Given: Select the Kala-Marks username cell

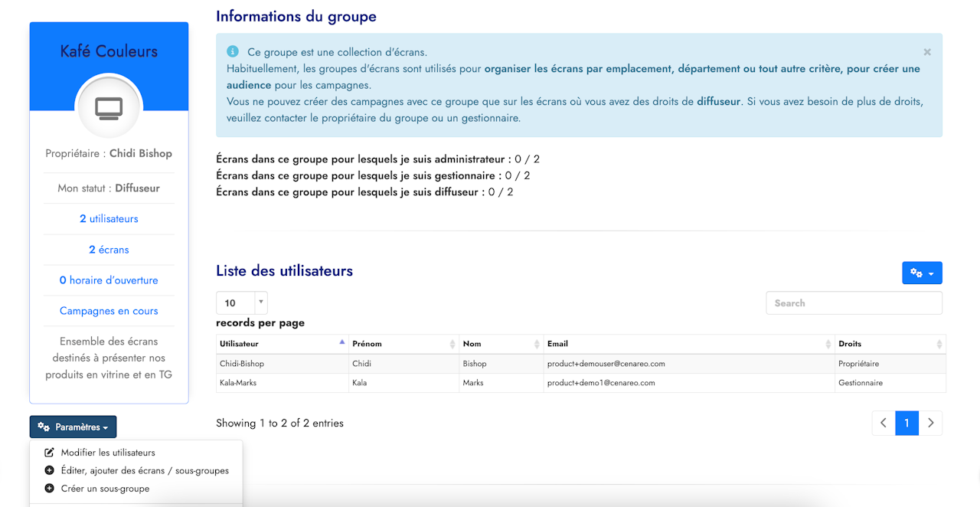Looking at the screenshot, I should pos(282,383).
